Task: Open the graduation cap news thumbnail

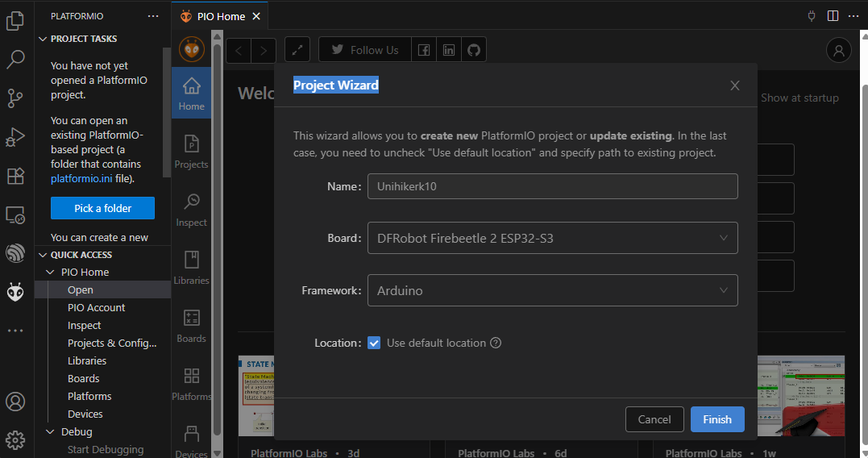Action: pos(801,396)
